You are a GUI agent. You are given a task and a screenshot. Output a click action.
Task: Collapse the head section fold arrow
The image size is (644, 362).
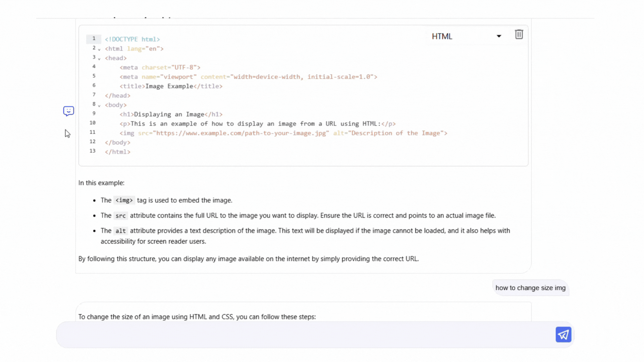pyautogui.click(x=99, y=59)
